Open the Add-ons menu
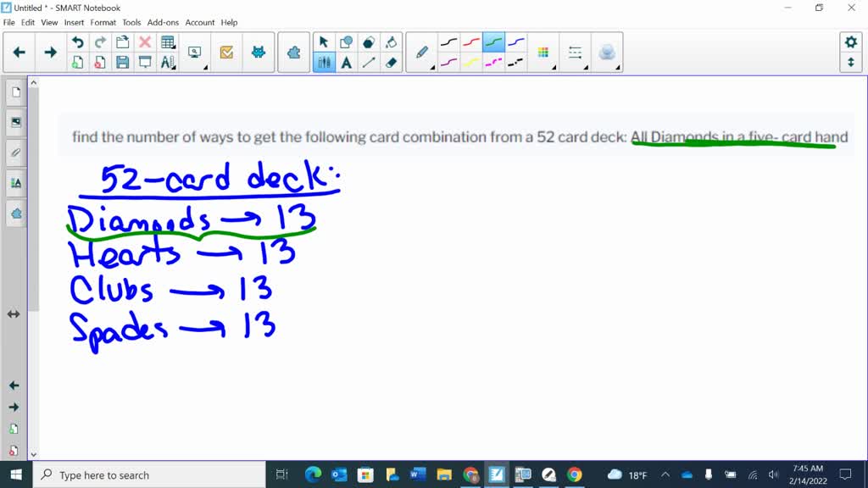This screenshot has height=488, width=868. coord(162,23)
